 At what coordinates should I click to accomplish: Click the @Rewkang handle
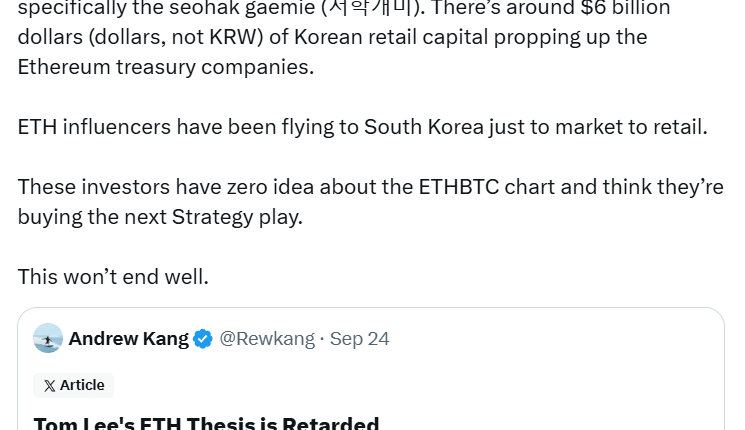pos(266,339)
